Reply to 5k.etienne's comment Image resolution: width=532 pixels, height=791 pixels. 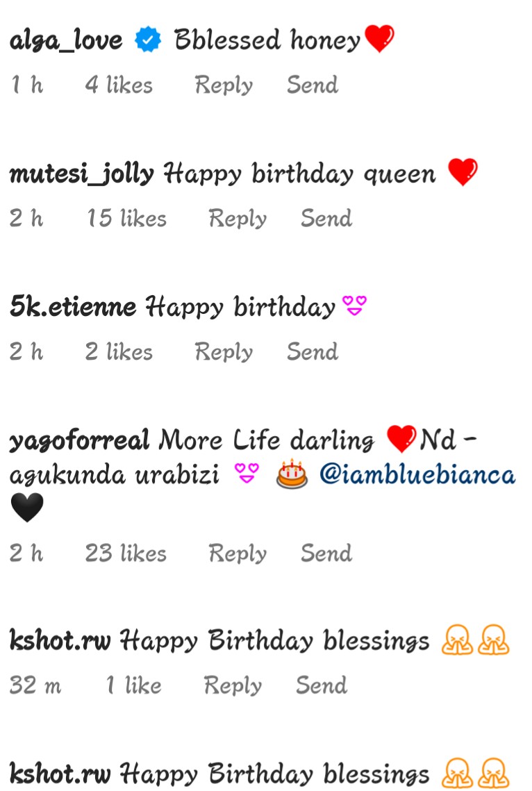(224, 351)
